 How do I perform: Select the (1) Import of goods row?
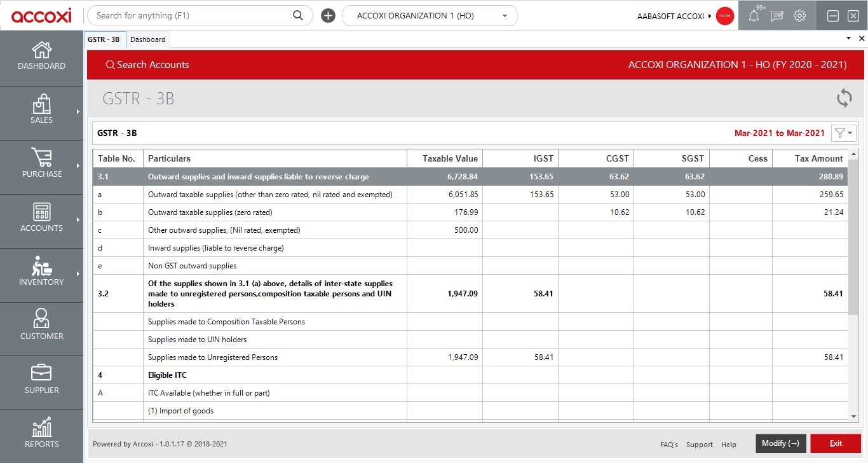pyautogui.click(x=470, y=411)
